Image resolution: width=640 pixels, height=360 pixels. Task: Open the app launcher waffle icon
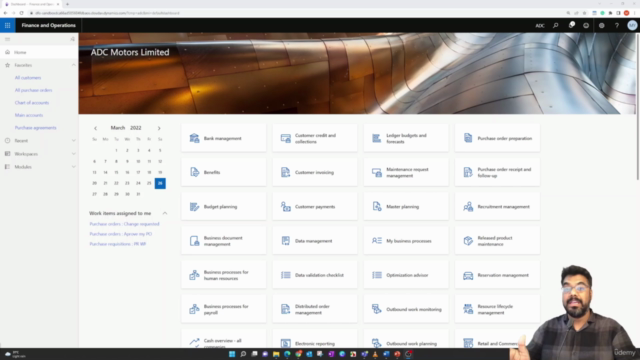tap(7, 25)
